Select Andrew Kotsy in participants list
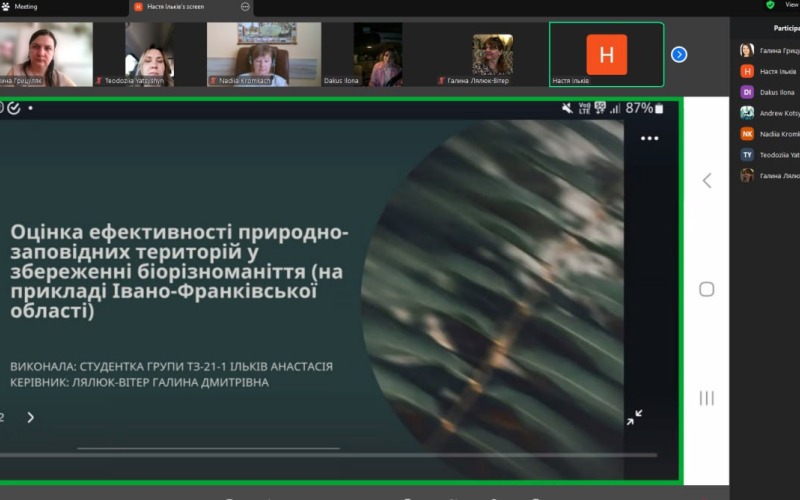The height and width of the screenshot is (500, 800). [x=769, y=113]
